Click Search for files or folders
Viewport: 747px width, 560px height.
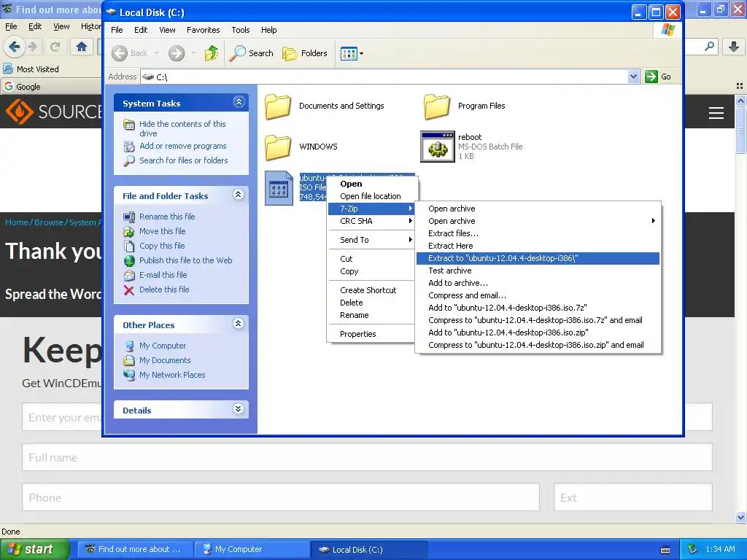tap(183, 160)
